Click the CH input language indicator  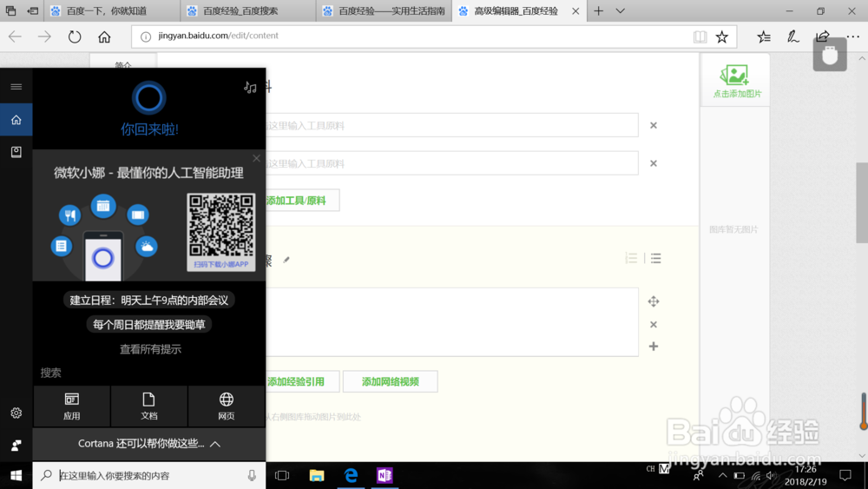point(650,469)
